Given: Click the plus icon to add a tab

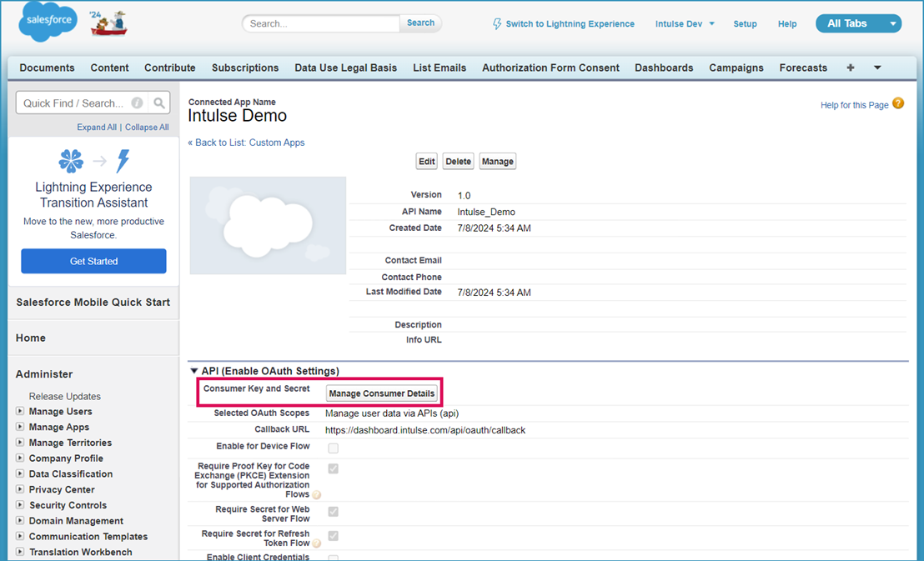Looking at the screenshot, I should click(851, 68).
